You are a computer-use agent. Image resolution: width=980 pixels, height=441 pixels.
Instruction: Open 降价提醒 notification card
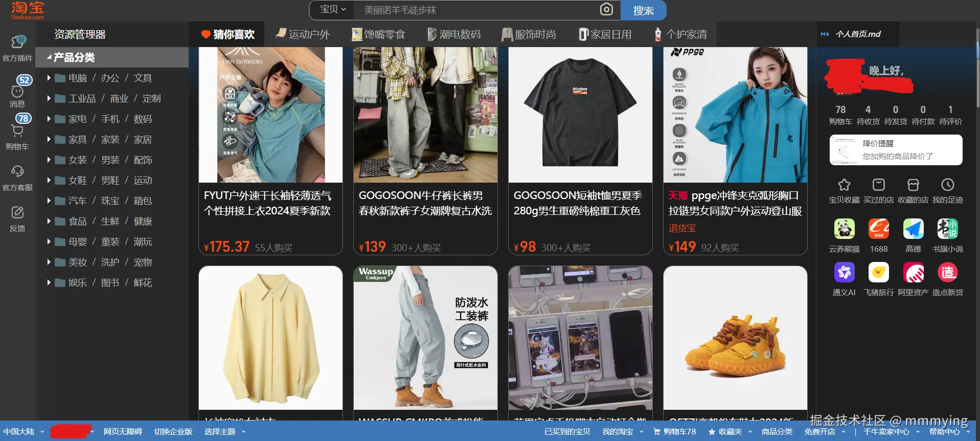(896, 150)
